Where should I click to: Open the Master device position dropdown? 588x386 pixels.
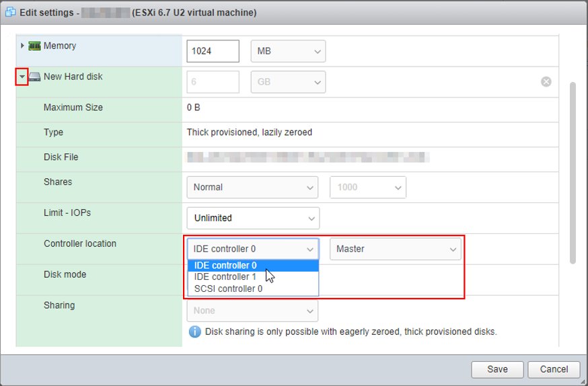(395, 249)
